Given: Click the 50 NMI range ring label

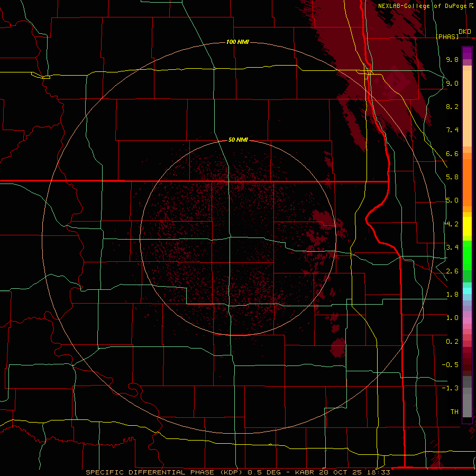Looking at the screenshot, I should 239,140.
